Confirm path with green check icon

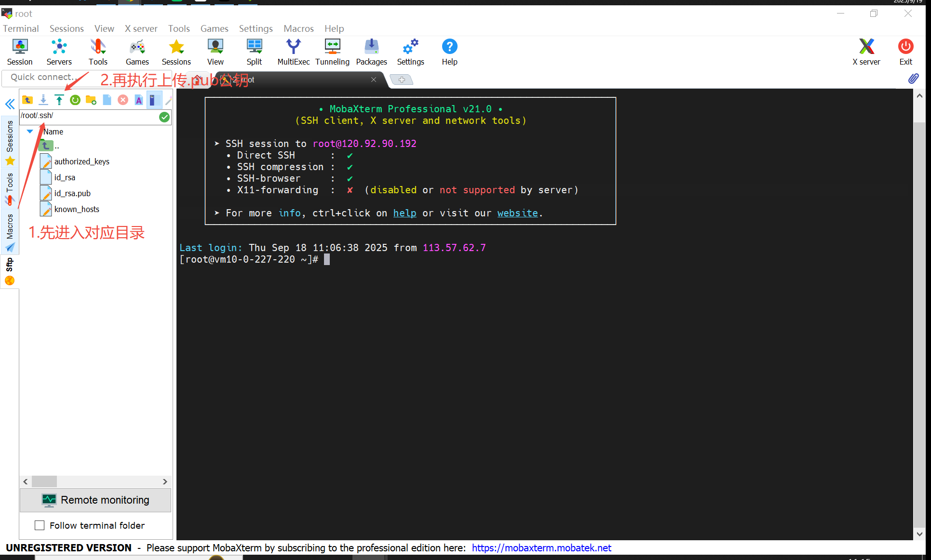(164, 117)
